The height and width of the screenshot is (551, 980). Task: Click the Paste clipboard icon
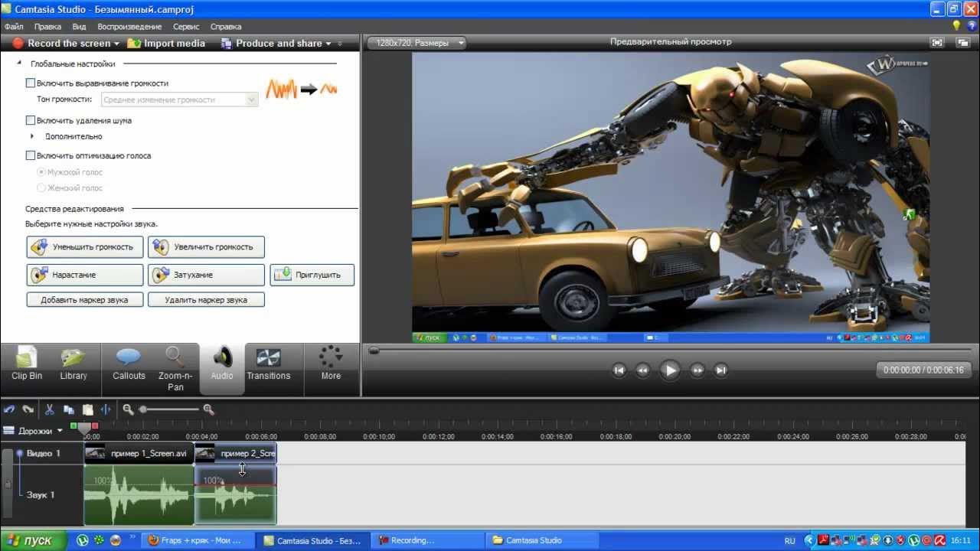(x=87, y=409)
